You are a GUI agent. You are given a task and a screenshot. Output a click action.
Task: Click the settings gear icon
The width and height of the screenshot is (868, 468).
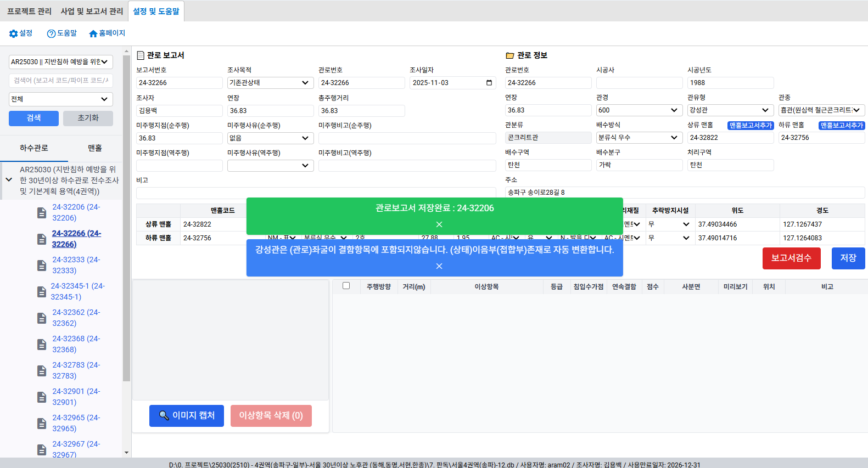(x=14, y=34)
